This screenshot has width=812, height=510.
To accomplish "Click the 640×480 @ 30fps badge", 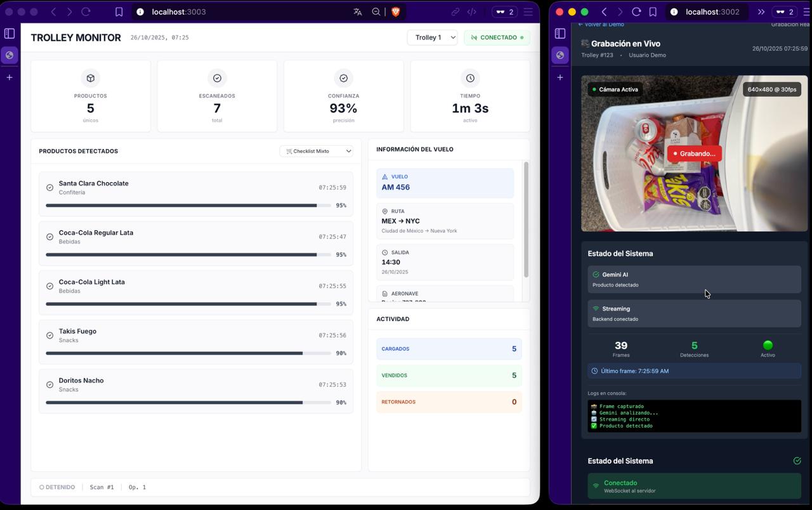I will point(772,89).
